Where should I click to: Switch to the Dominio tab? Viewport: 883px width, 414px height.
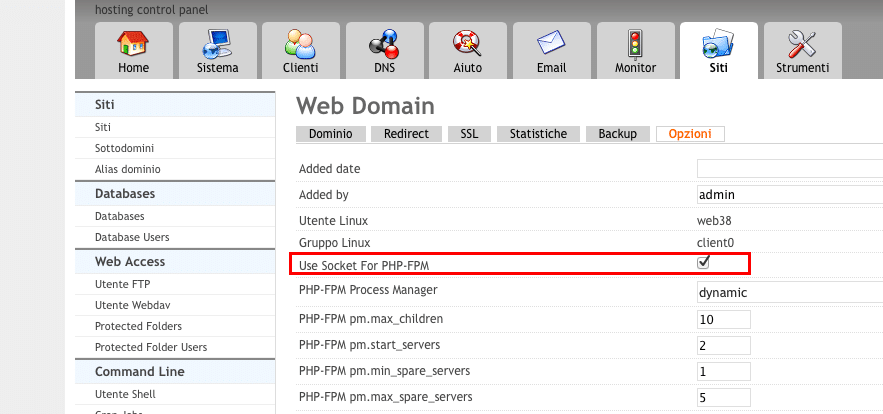pos(331,134)
